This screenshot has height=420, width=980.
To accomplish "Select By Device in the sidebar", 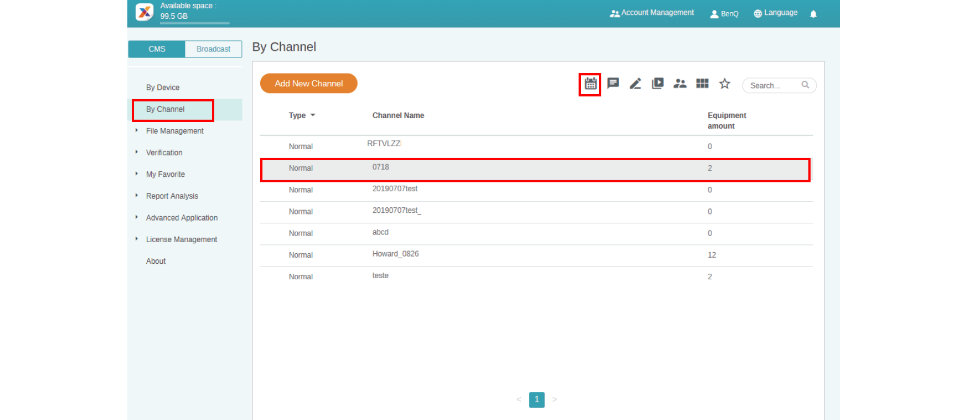I will tap(163, 88).
